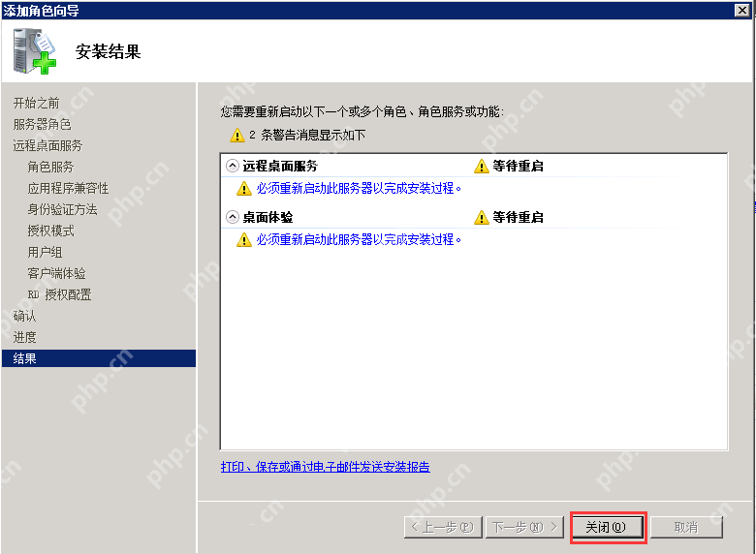
Task: Collapse the 远程桌面服务 result section
Action: click(x=233, y=166)
